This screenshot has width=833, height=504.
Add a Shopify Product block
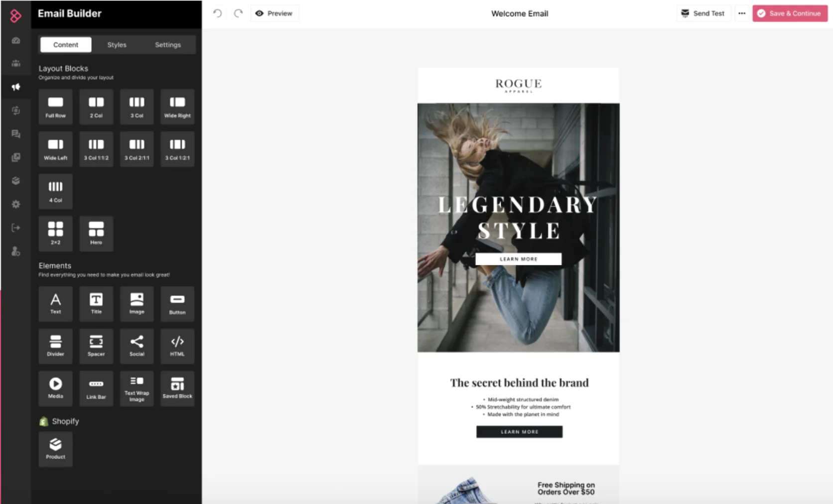[55, 449]
